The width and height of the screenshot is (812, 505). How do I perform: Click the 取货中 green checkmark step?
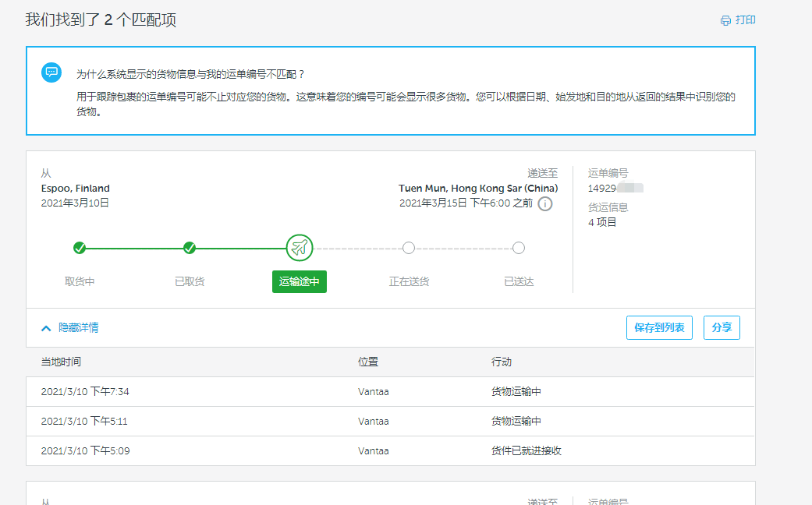[80, 248]
